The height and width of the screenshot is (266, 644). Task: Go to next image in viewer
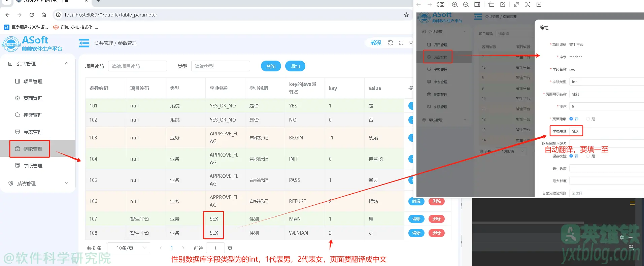(x=430, y=4)
